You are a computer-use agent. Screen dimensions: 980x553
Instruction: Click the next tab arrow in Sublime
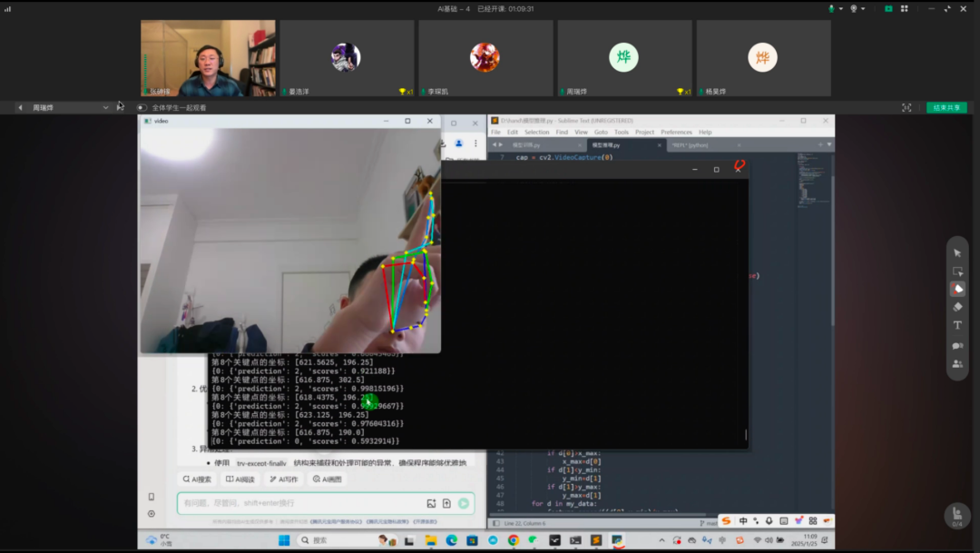[501, 144]
